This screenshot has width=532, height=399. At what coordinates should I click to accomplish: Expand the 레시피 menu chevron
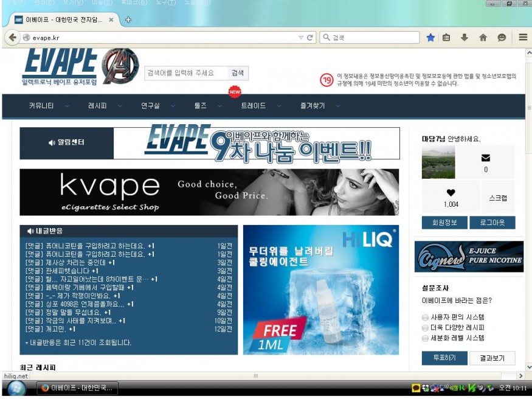click(x=120, y=106)
